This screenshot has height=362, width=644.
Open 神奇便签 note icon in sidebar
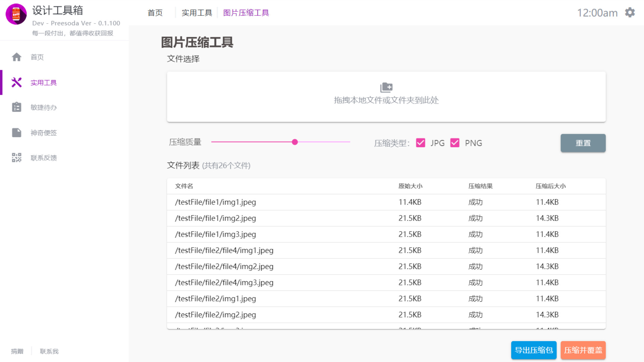click(16, 132)
